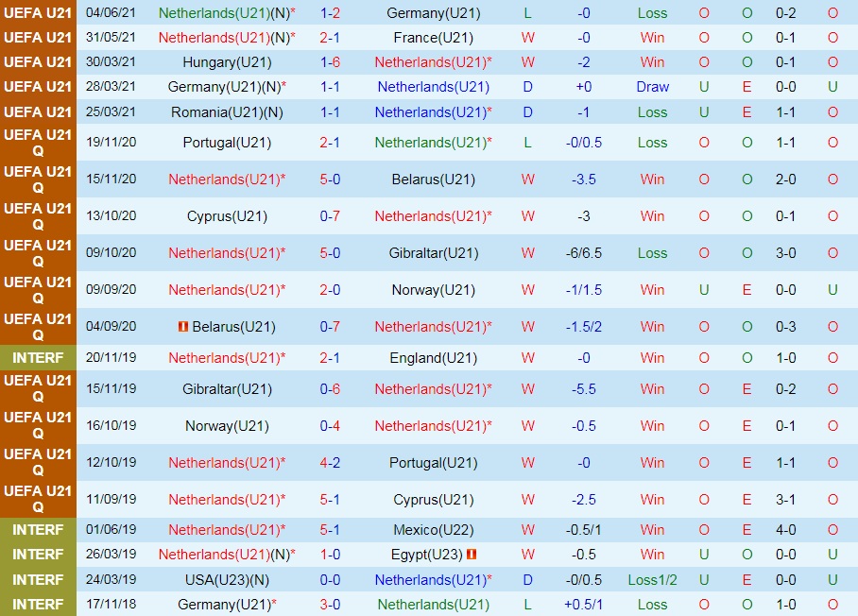Open France(U21) team in the 31/05/21 row
Viewport: 858px width, 616px height.
pos(434,37)
